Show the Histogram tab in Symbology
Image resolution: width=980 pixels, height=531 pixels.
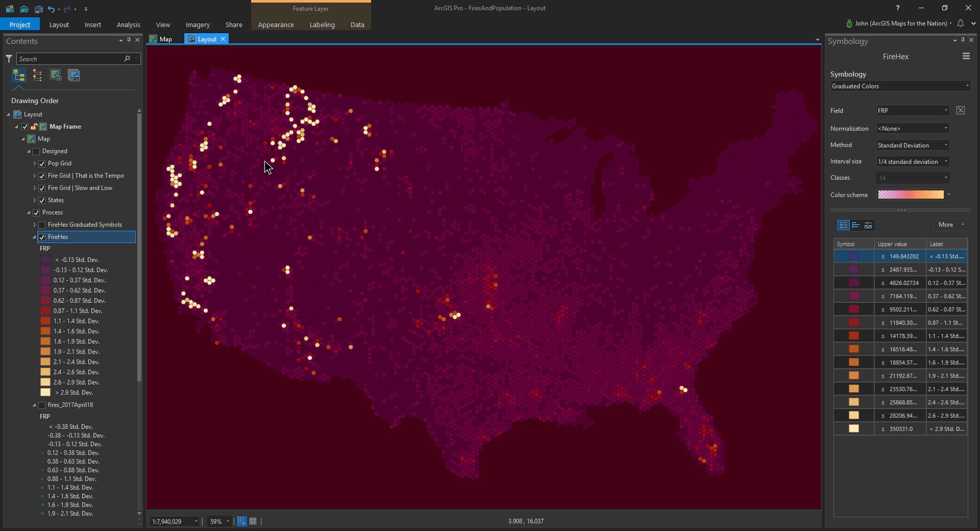856,225
